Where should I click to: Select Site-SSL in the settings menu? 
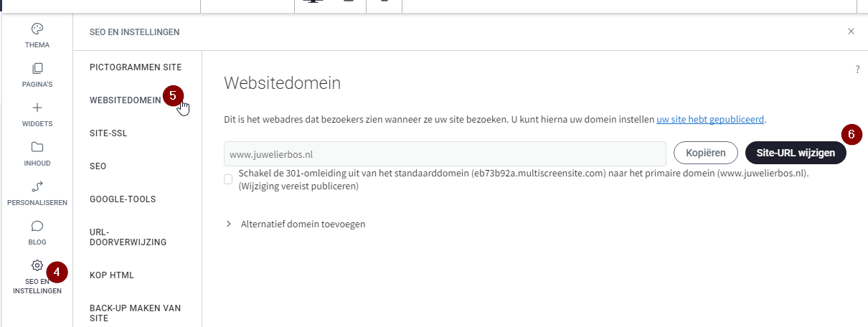pos(108,133)
